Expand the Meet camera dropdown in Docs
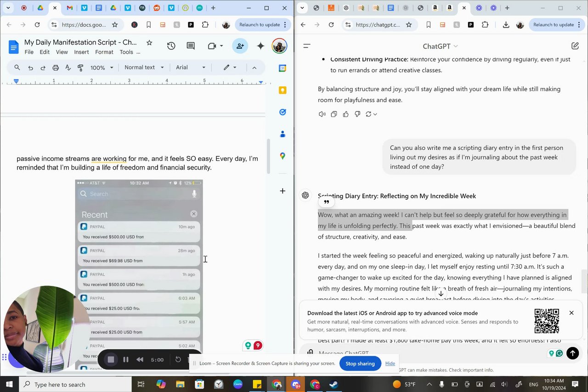This screenshot has width=588, height=392. tap(221, 46)
